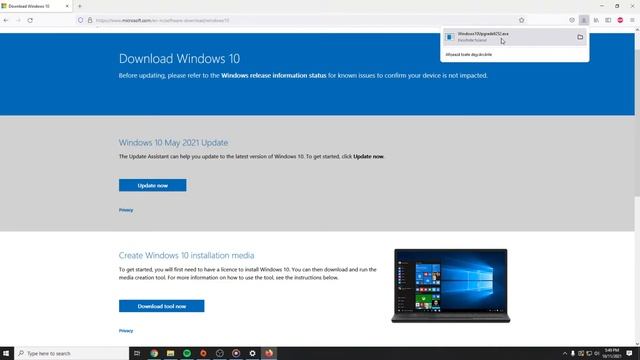640x360 pixels.
Task: Expand the hidden system tray icons chevron
Action: pos(565,353)
